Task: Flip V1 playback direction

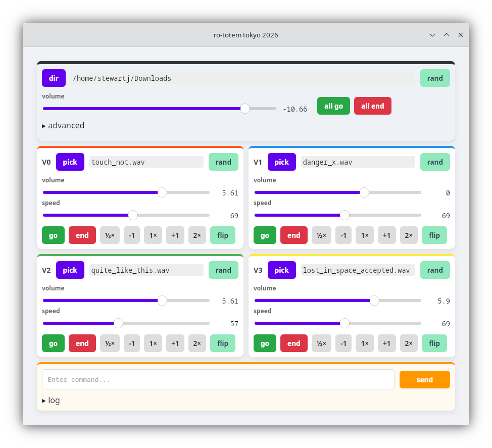Action: tap(434, 235)
